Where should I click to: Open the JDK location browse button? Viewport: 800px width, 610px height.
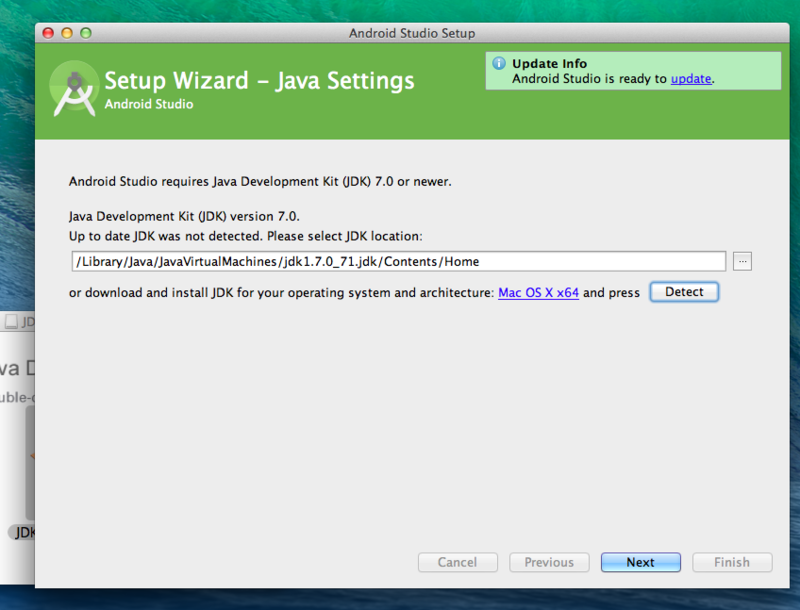pos(742,262)
